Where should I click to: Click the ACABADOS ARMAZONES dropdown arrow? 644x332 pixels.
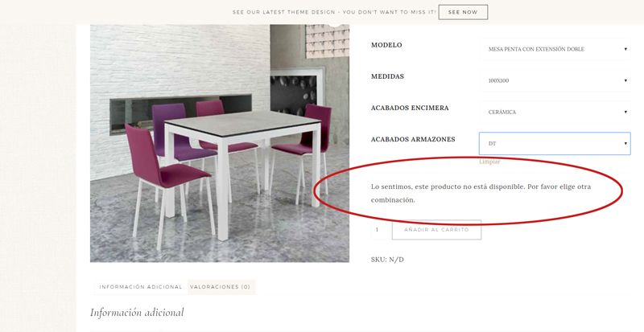625,144
